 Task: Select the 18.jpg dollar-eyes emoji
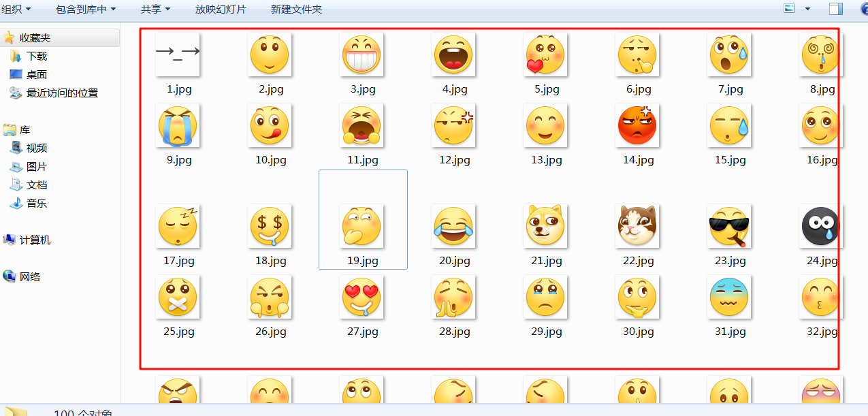click(270, 226)
